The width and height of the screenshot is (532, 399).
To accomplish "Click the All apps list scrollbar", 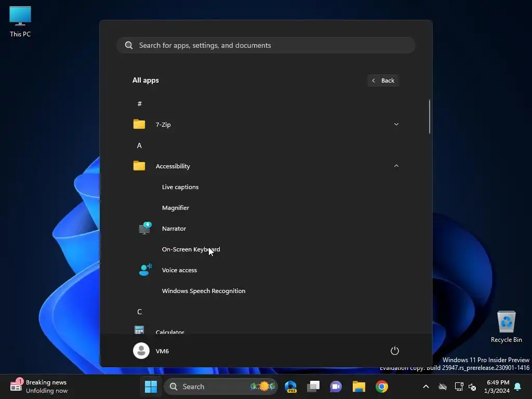I will (430, 116).
